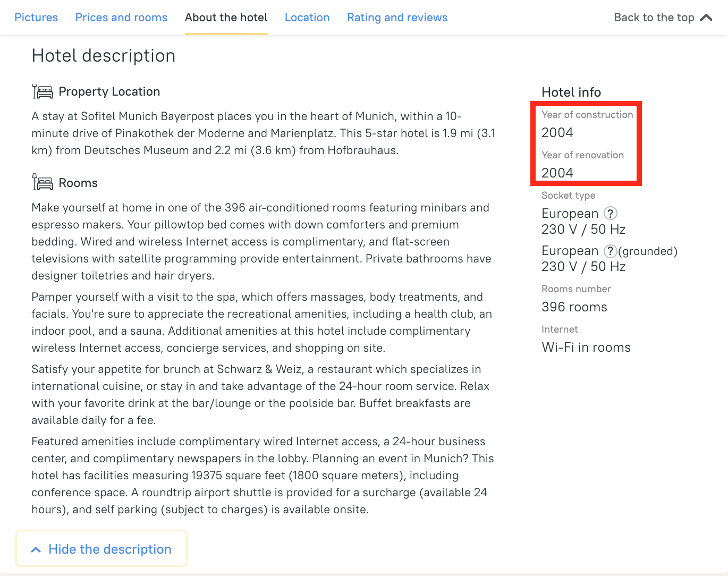Click the Rooms number label
Viewport: 728px width, 576px height.
click(x=576, y=289)
